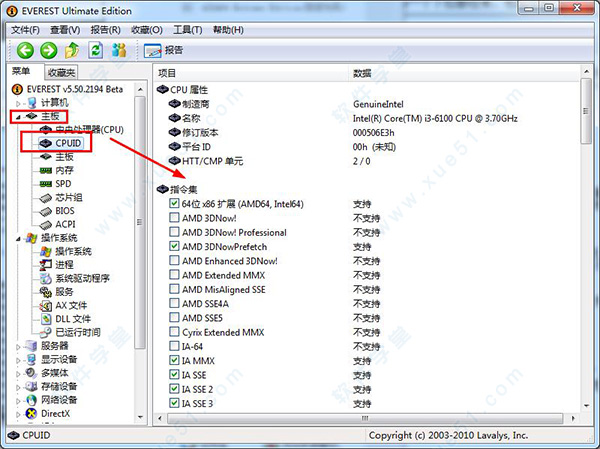600x449 pixels.
Task: Select the CPUID tree item
Action: [x=60, y=143]
